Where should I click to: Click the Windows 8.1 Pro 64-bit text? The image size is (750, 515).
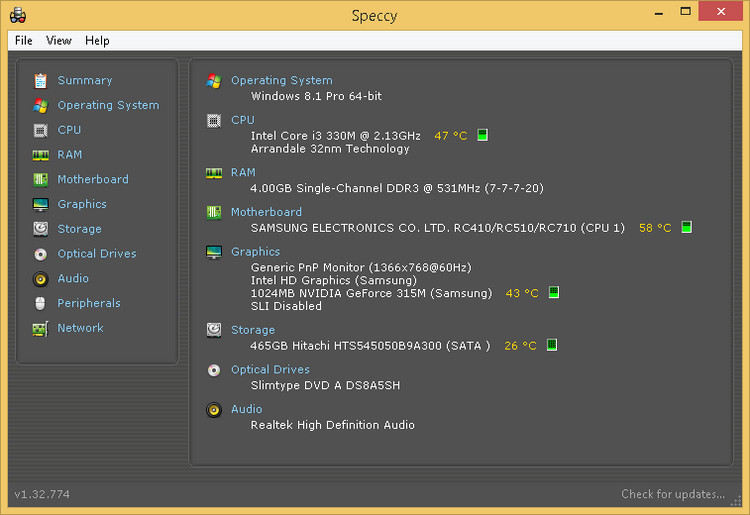(x=316, y=96)
